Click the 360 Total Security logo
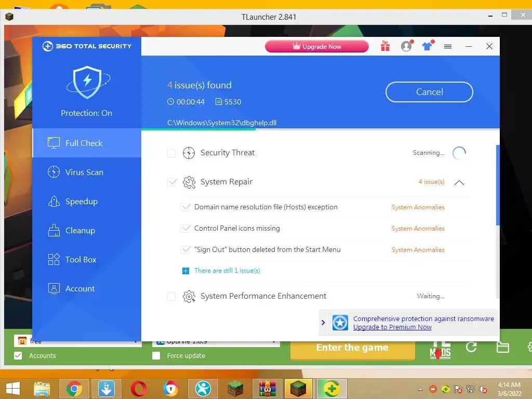532x399 pixels. (x=87, y=46)
